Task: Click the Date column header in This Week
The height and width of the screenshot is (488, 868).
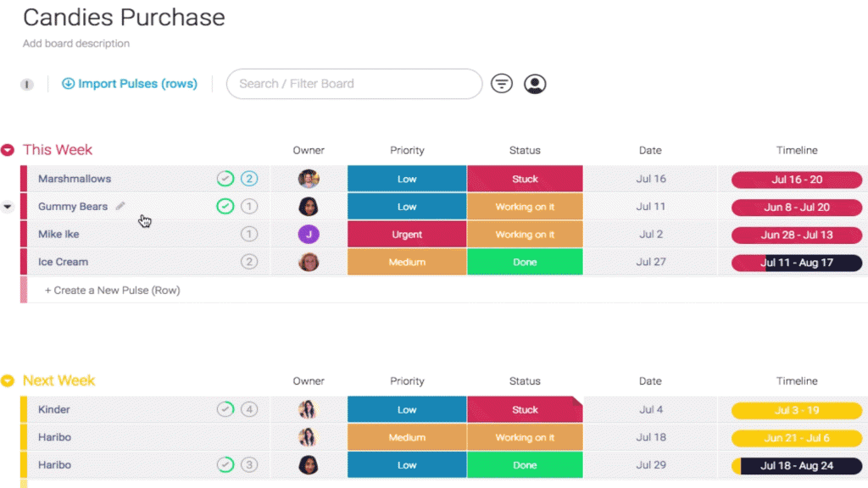Action: click(x=650, y=151)
